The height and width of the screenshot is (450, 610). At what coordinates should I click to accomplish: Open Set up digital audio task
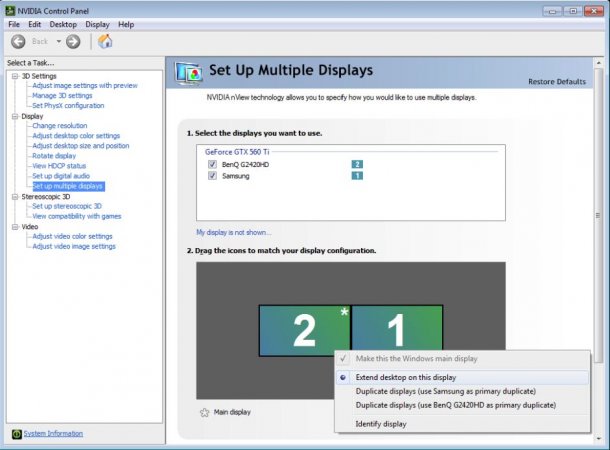[x=61, y=176]
